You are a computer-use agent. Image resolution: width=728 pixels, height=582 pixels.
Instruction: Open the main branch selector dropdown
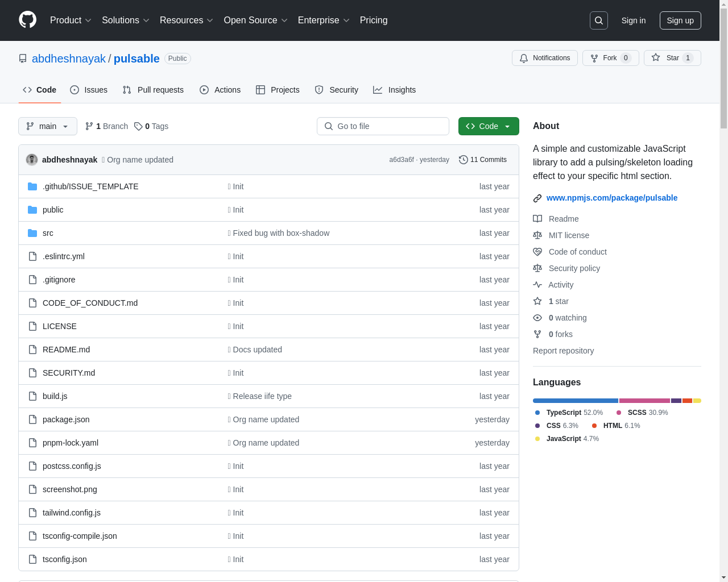coord(48,126)
